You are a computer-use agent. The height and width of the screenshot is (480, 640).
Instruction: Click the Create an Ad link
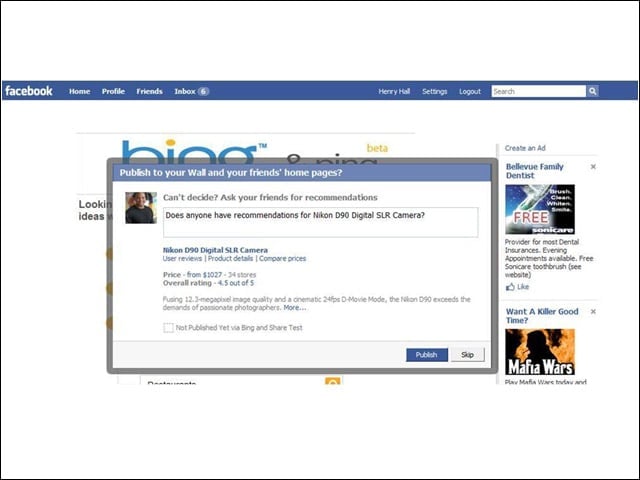525,148
